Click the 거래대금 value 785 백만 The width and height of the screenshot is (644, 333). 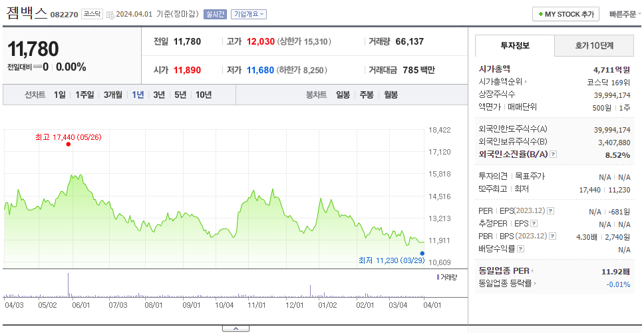click(418, 71)
